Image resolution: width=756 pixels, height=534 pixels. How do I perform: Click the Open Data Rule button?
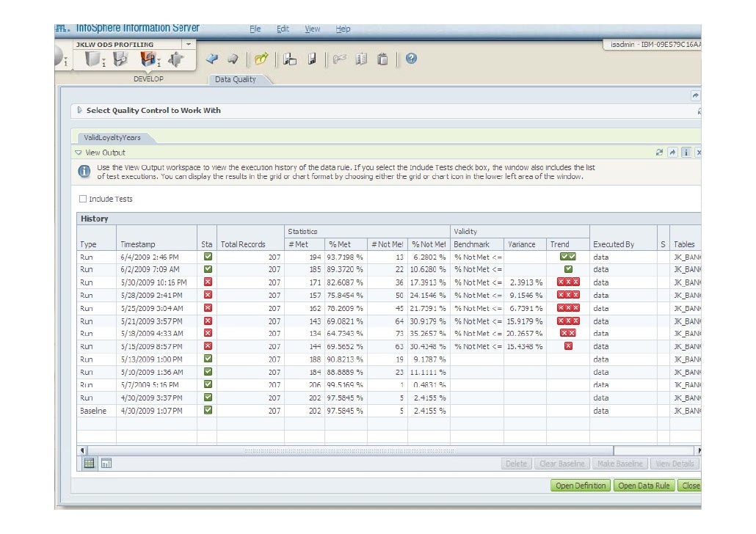[x=644, y=486]
